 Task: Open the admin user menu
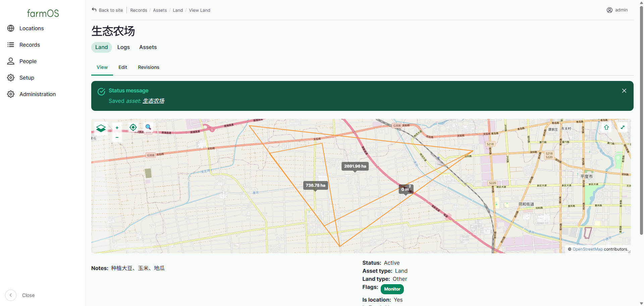tap(617, 10)
